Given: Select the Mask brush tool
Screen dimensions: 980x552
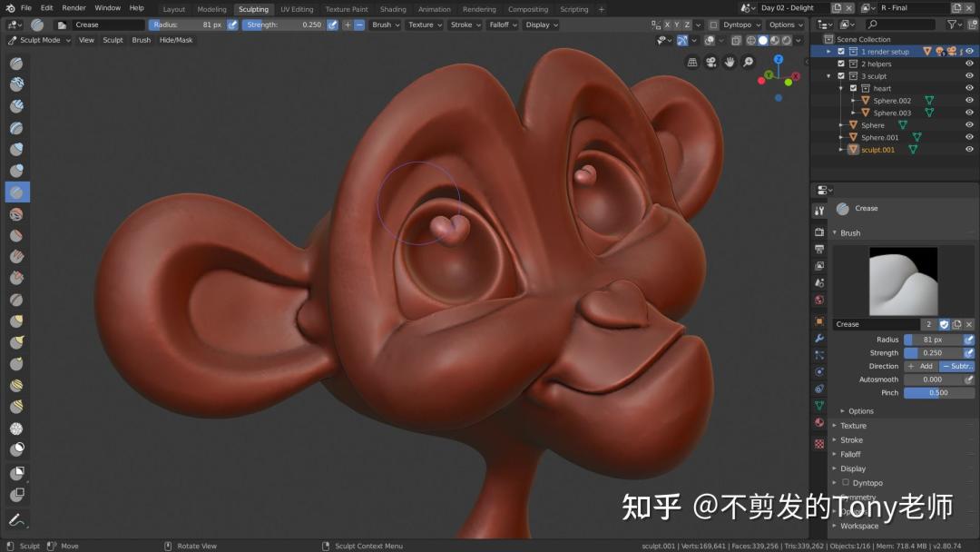Looking at the screenshot, I should 17,449.
